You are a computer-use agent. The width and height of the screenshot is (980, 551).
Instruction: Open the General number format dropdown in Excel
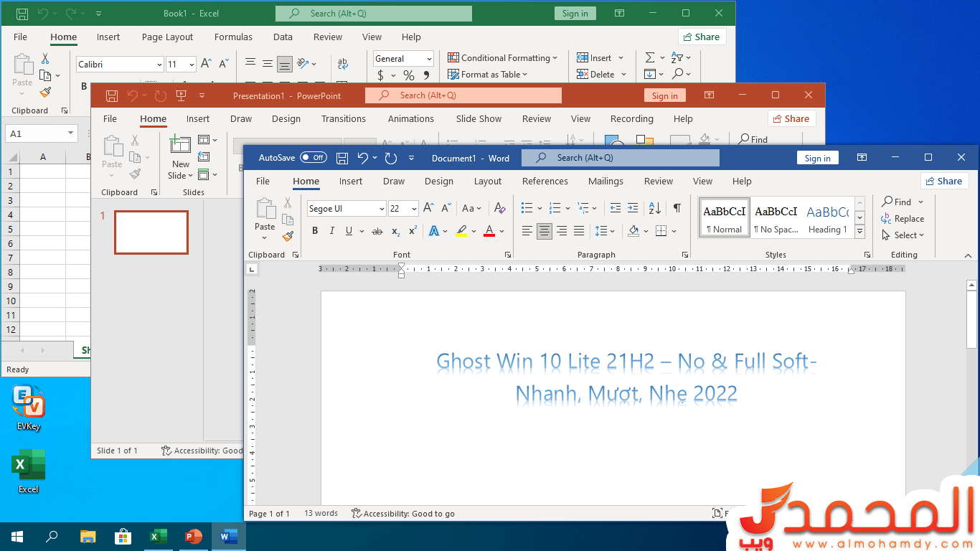coord(429,59)
